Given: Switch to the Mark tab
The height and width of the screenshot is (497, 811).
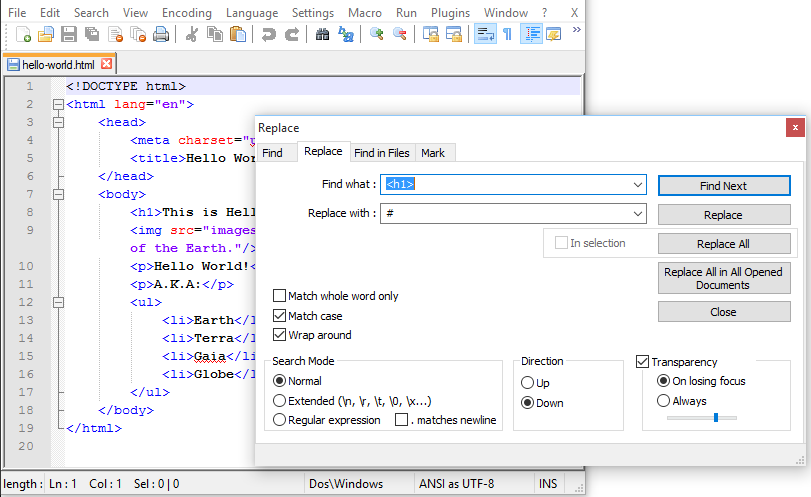Looking at the screenshot, I should 433,153.
